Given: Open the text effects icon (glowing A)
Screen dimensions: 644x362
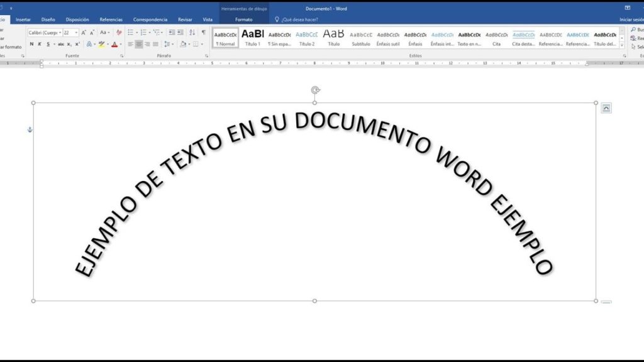Looking at the screenshot, I should point(87,44).
